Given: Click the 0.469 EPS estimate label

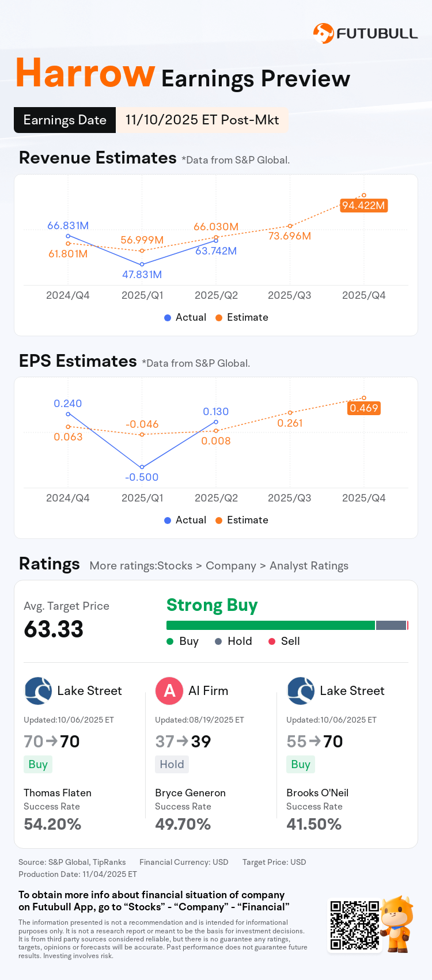Looking at the screenshot, I should [364, 408].
